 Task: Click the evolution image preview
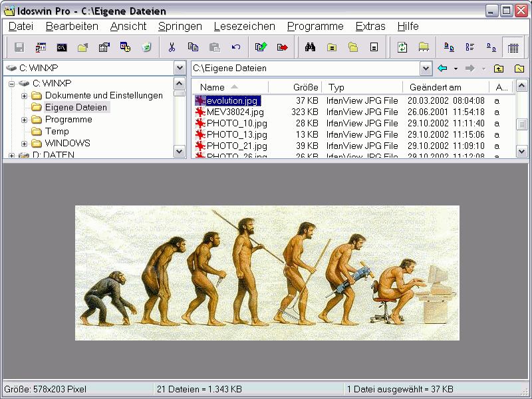pos(267,273)
